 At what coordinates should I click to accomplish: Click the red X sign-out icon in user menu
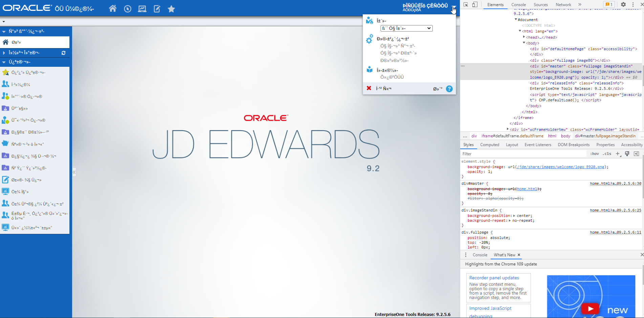[x=368, y=88]
